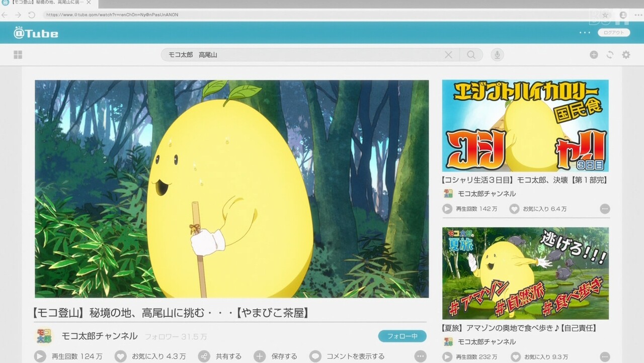
Task: Open the video title 【コシャリ生活3日目】モコ太郎、決壊
Action: 525,180
